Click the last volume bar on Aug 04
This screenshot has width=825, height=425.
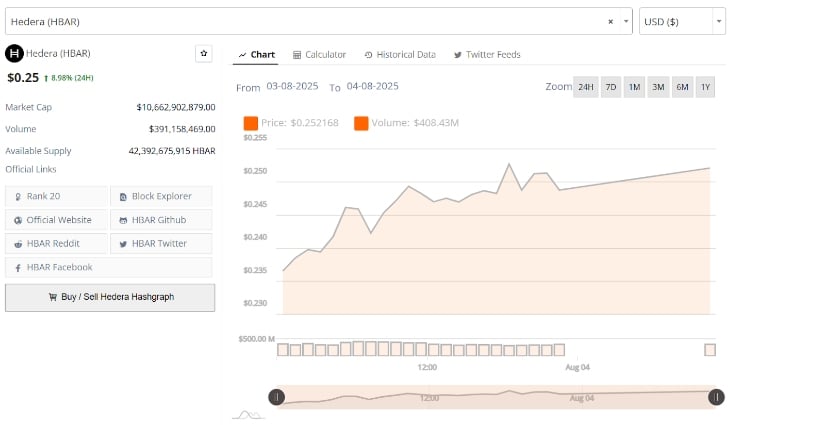710,350
